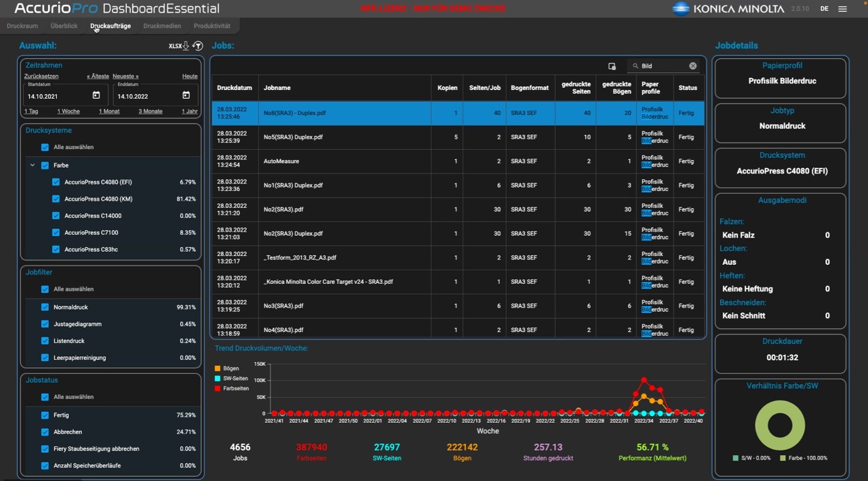Uncheck AccurioPress C4080 (KM)

click(x=56, y=199)
